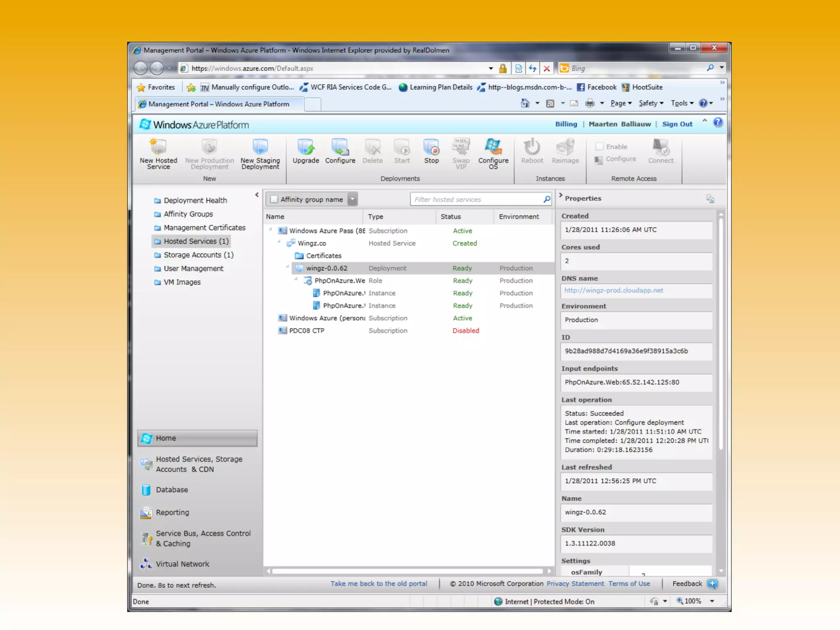Open the Privacy Statement link
The image size is (840, 630).
tap(575, 584)
